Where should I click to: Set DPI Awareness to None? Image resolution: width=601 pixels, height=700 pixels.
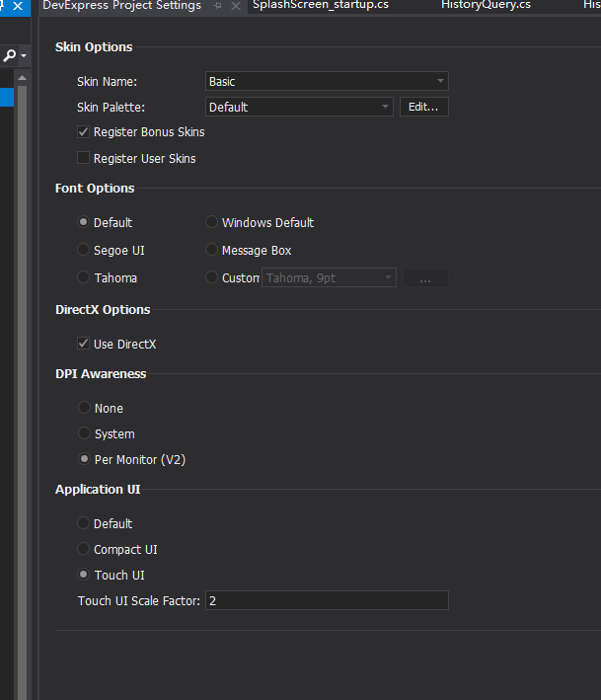84,408
